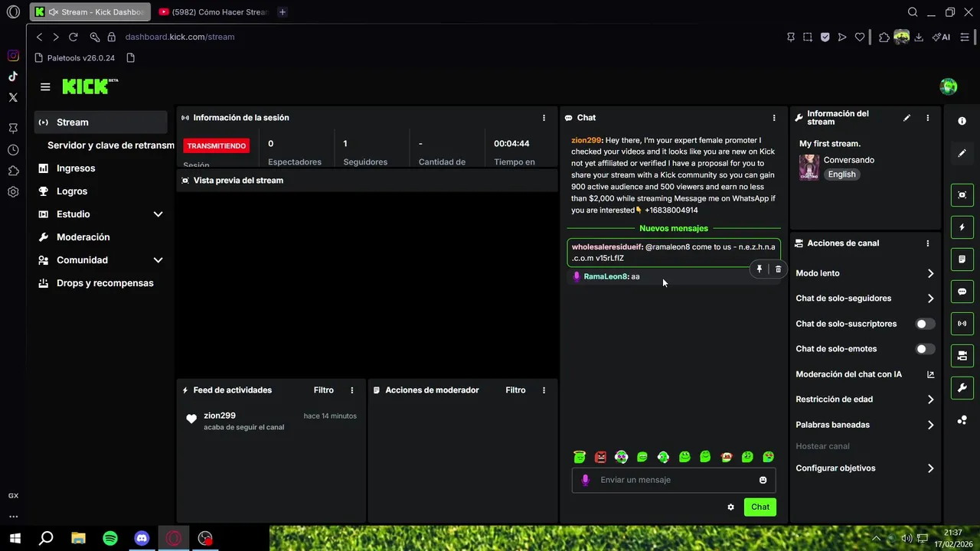Open Filtro in Acciones de moderador
This screenshot has height=551, width=980.
[515, 390]
